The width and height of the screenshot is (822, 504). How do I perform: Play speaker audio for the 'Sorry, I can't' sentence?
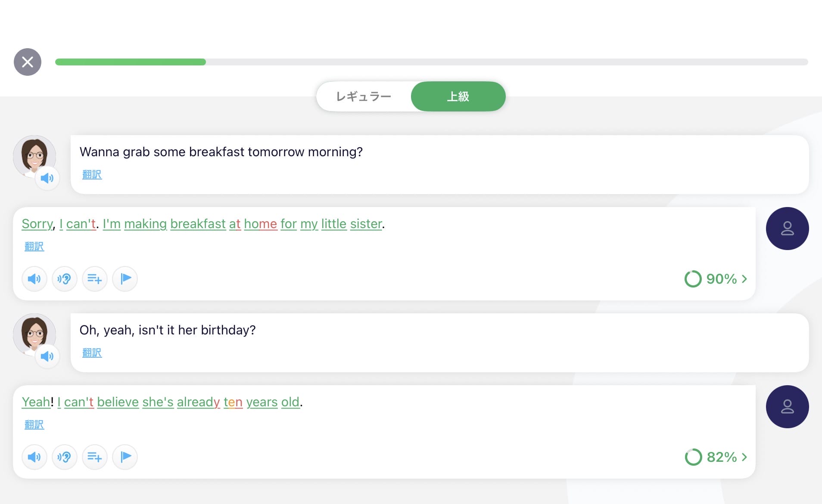point(34,279)
